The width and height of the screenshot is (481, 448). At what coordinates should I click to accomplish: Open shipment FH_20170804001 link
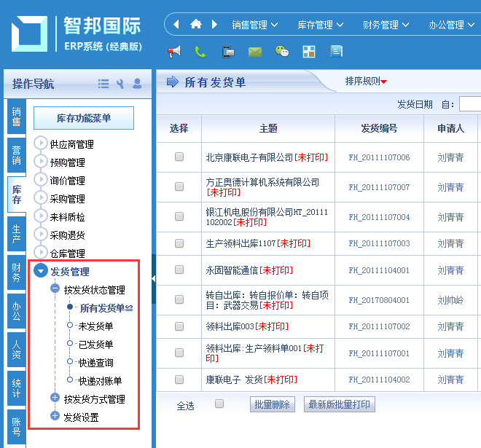379,300
